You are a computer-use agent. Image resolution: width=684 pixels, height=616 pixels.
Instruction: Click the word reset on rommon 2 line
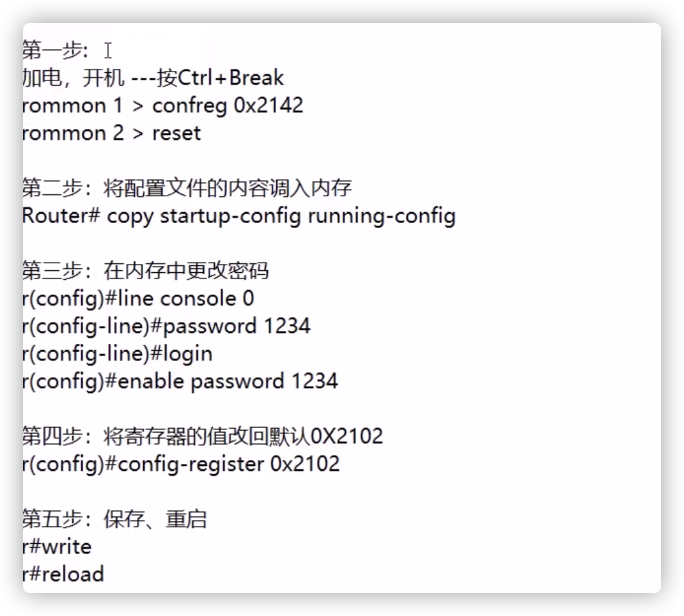click(x=176, y=133)
